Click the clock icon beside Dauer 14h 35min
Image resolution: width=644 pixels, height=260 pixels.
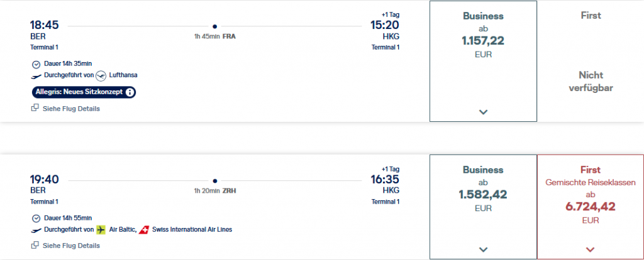click(x=36, y=64)
